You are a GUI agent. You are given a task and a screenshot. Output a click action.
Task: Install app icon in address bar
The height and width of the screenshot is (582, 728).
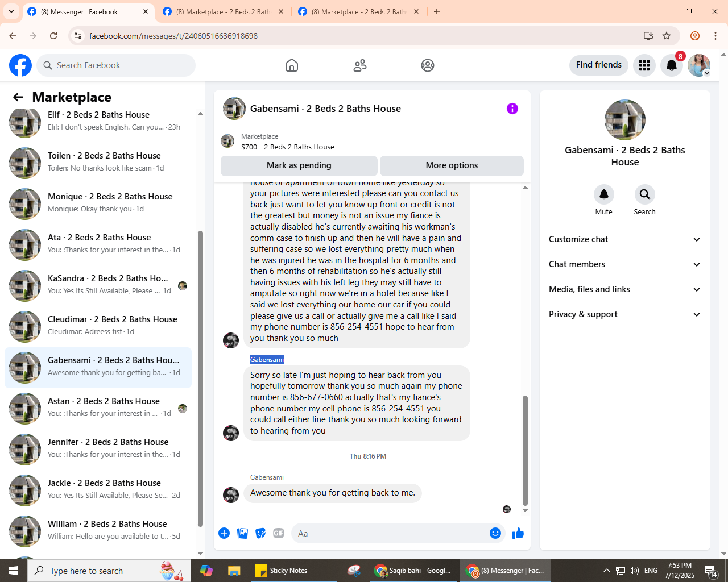point(648,36)
